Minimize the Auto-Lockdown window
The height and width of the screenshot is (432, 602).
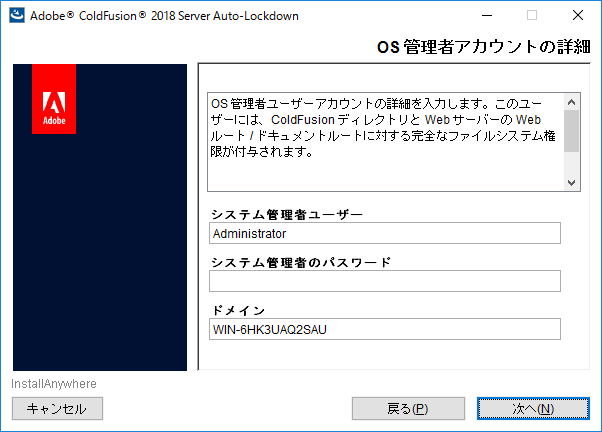(487, 15)
